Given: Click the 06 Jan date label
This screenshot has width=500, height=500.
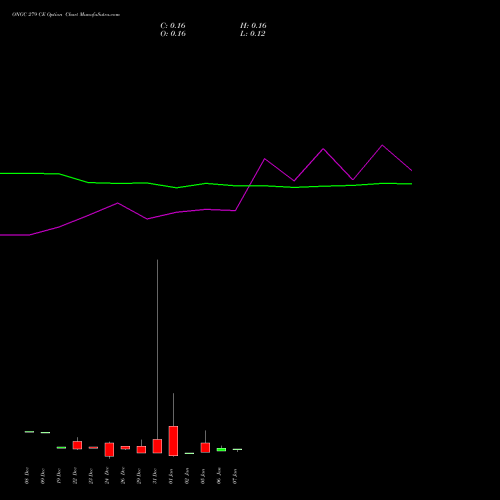Looking at the screenshot, I should [219, 476].
